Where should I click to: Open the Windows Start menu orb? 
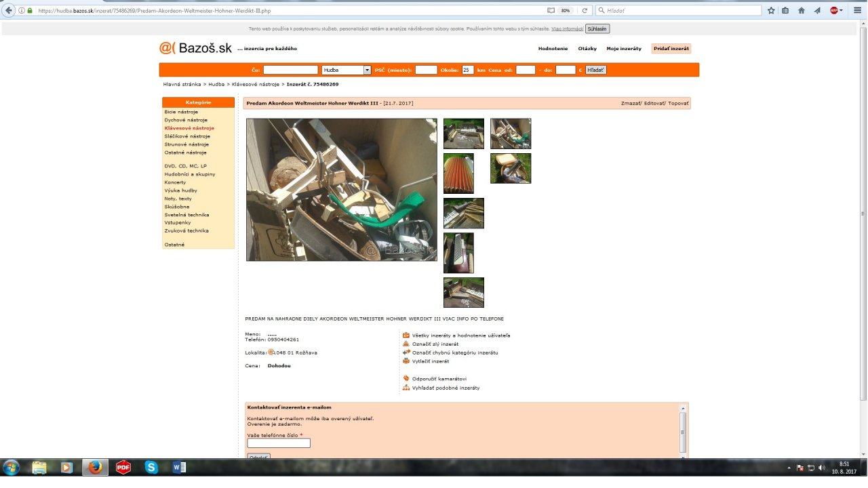coord(12,467)
